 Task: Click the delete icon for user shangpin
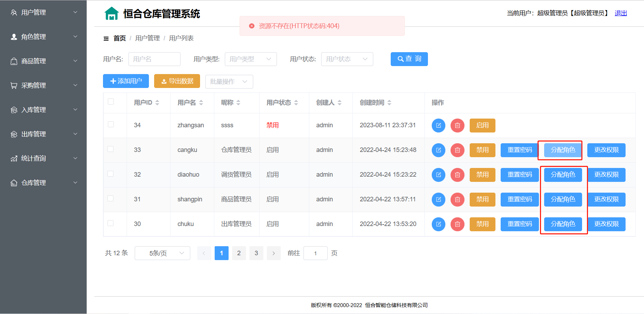458,200
